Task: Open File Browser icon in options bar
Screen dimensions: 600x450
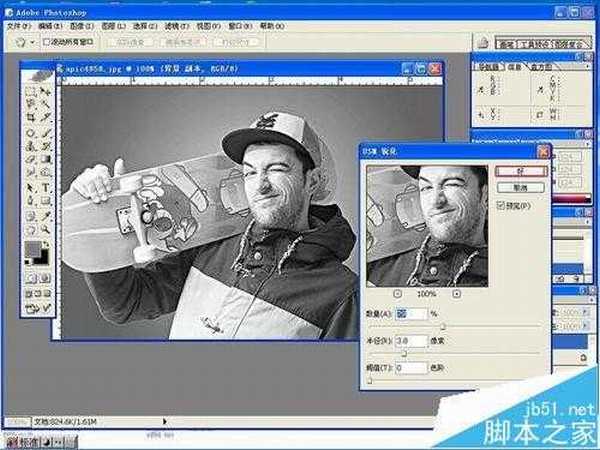Action: pyautogui.click(x=484, y=43)
